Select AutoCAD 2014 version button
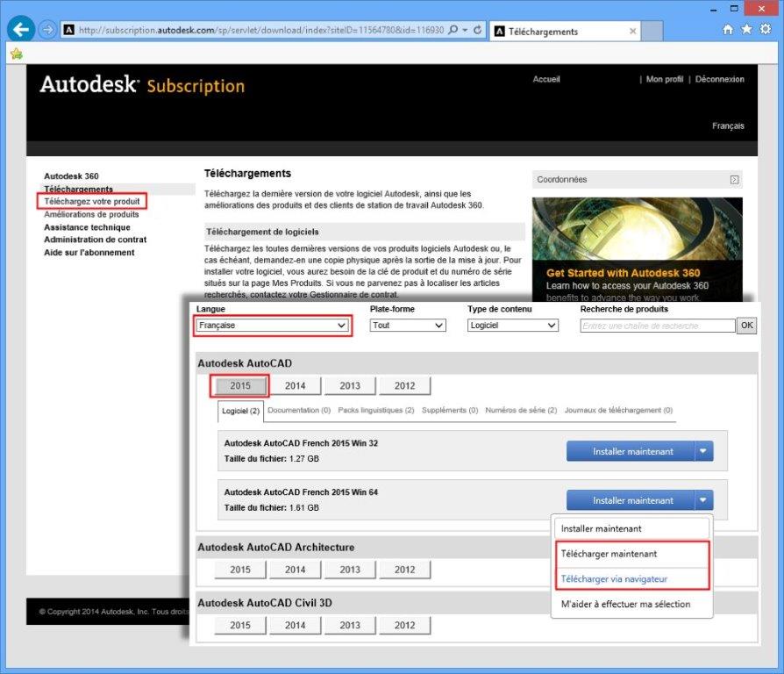 (x=295, y=386)
